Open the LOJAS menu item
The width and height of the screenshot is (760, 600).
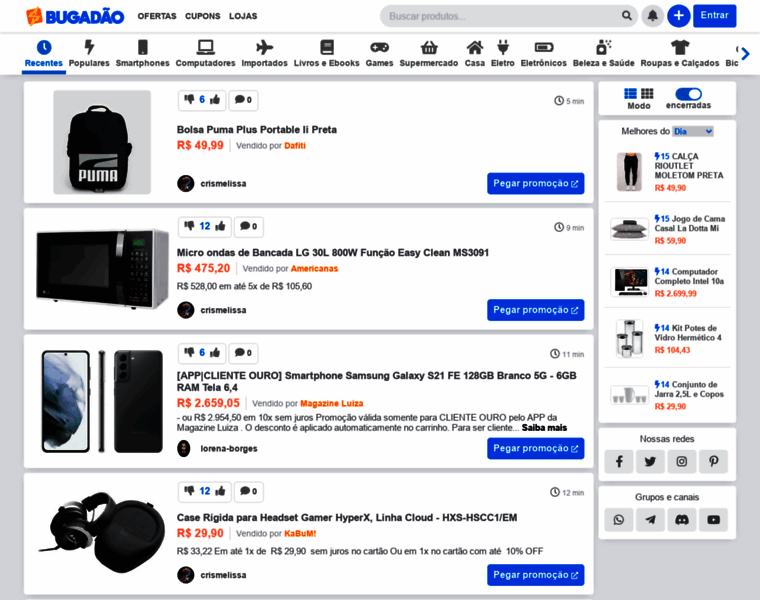243,16
